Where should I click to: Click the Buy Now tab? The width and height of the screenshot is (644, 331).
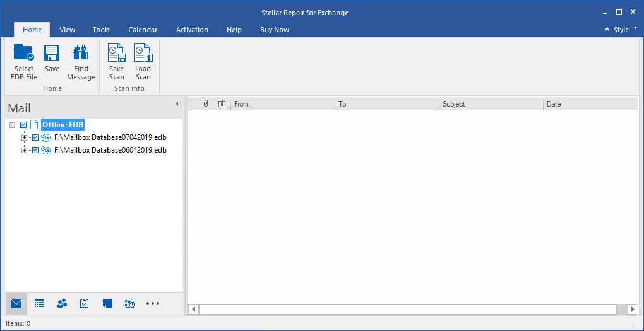point(275,30)
